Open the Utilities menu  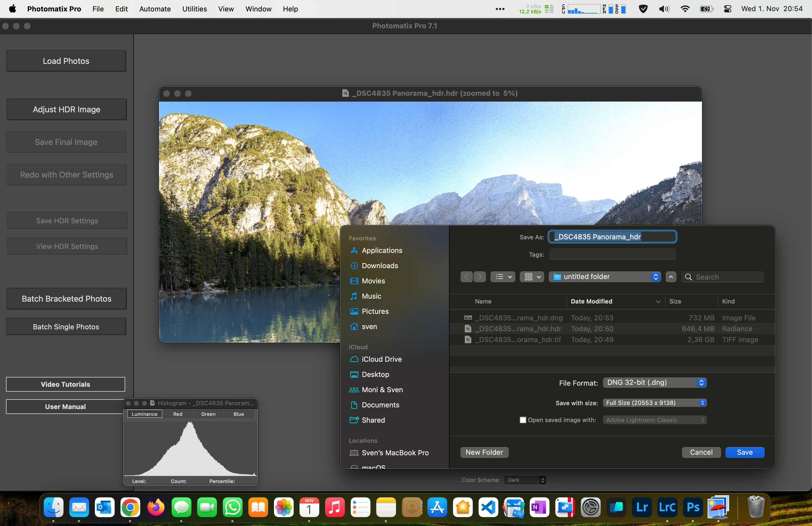point(194,9)
